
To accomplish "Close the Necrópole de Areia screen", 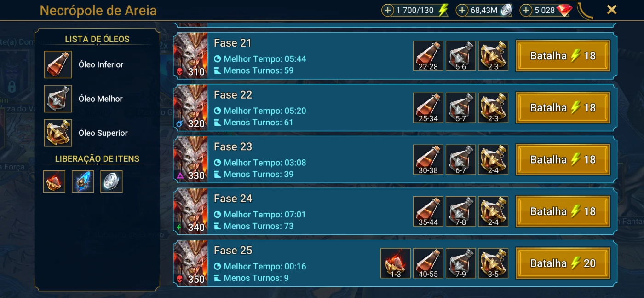I will click(612, 10).
